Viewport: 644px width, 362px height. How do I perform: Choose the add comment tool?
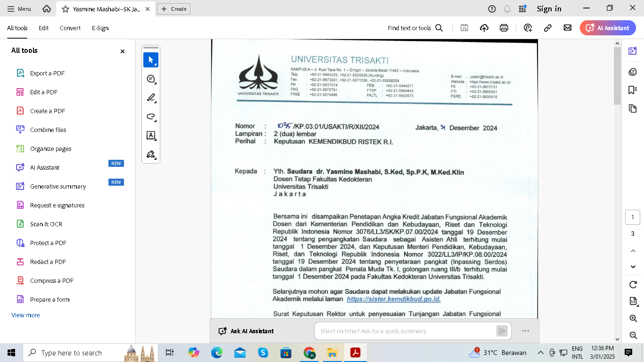pos(151,79)
